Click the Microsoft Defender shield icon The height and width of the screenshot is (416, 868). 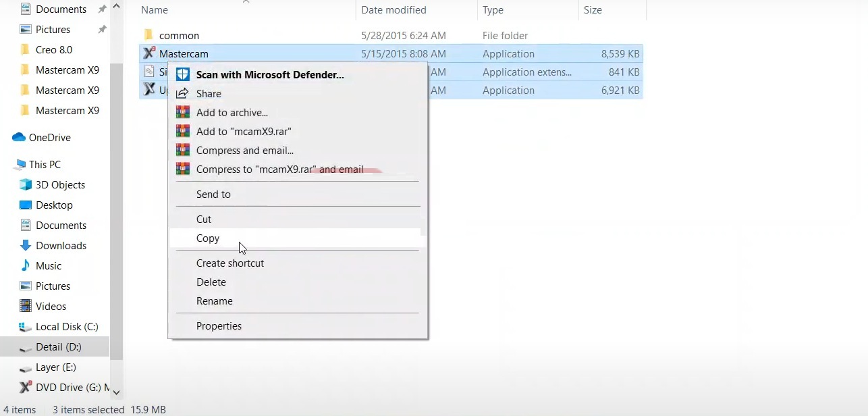[182, 74]
